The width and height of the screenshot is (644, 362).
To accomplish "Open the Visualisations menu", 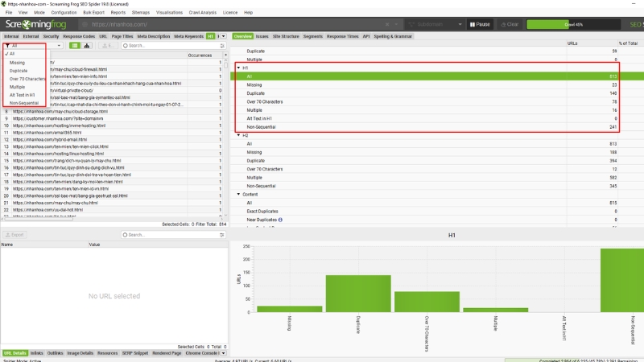I will [169, 12].
